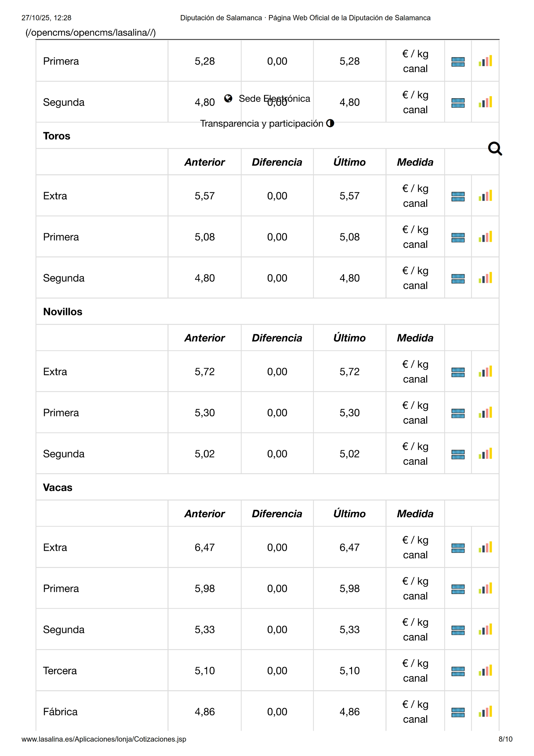Open bar chart for Vacas Segunda
The width and height of the screenshot is (534, 756).
(x=485, y=629)
